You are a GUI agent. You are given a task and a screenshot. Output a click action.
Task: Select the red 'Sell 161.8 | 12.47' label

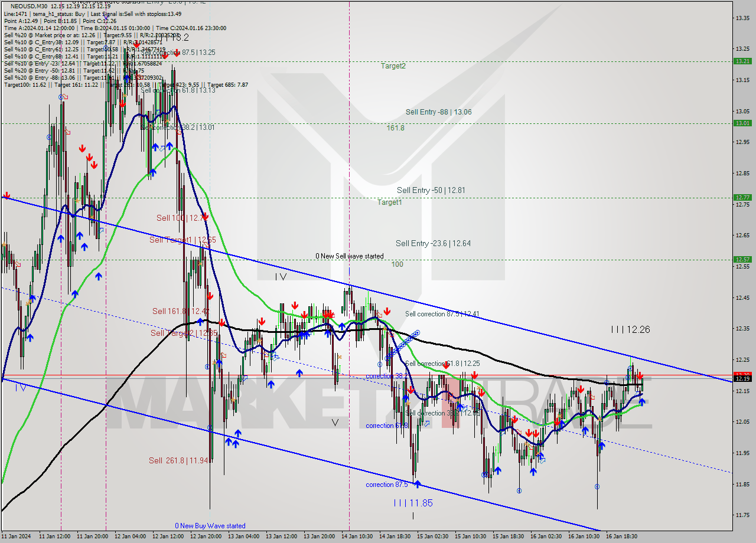181,311
